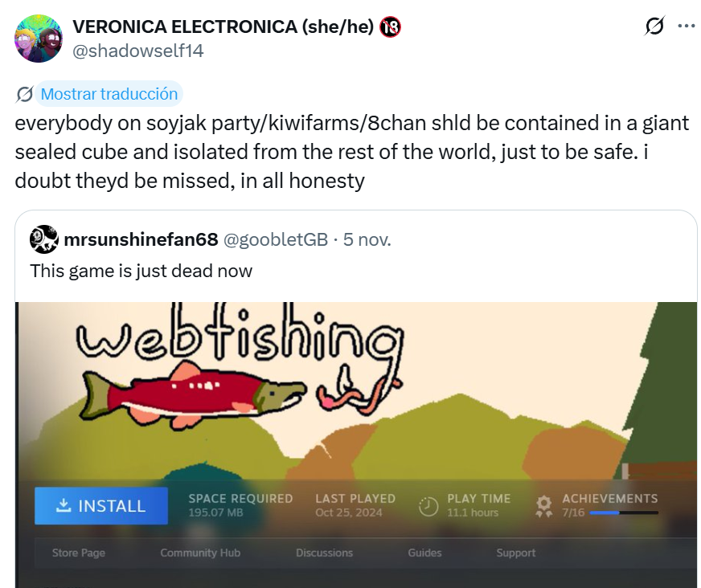This screenshot has height=588, width=701.
Task: Click the no-under-18 emoji badge
Action: click(390, 27)
